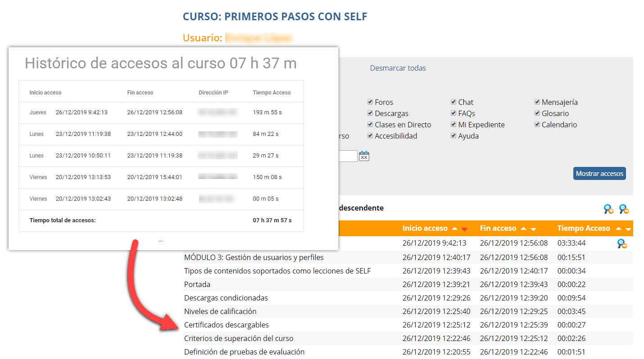Viewport: 644px width, 359px height.
Task: Click Tiempo total de accesos label
Action: pyautogui.click(x=63, y=220)
